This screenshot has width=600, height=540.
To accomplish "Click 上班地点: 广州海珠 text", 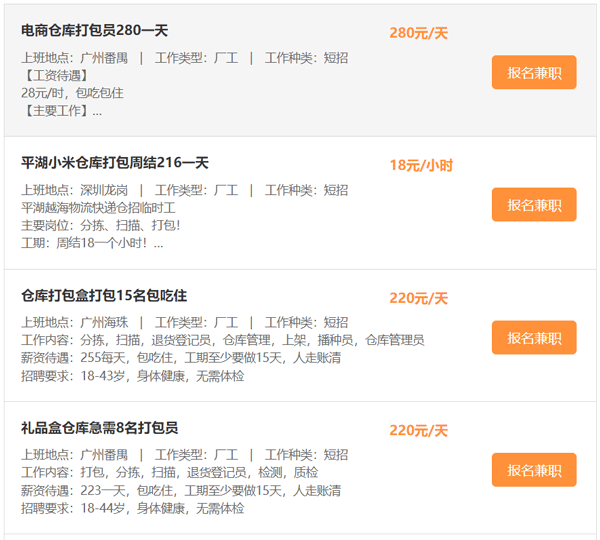I will 75,323.
